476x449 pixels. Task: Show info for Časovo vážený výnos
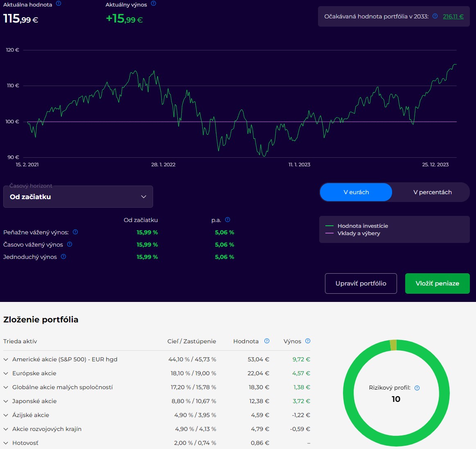(x=70, y=245)
